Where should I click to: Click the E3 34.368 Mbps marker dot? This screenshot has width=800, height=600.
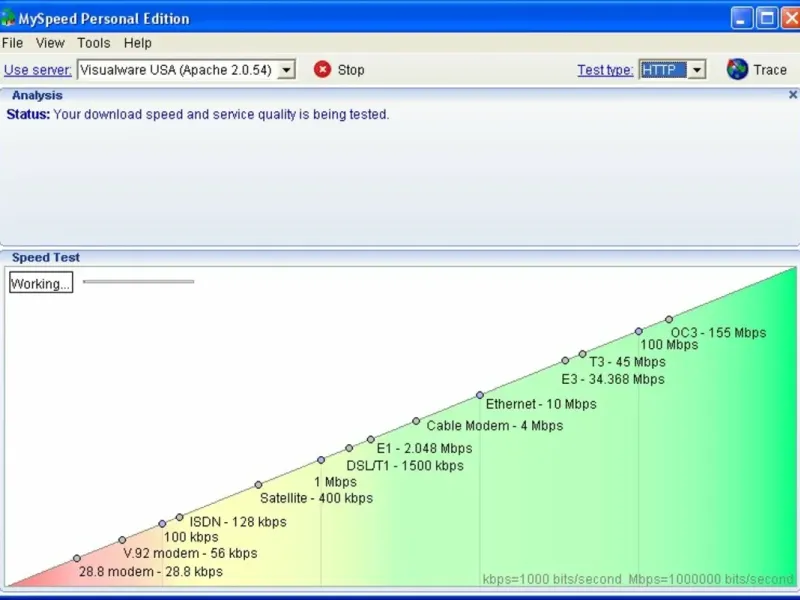click(x=565, y=360)
